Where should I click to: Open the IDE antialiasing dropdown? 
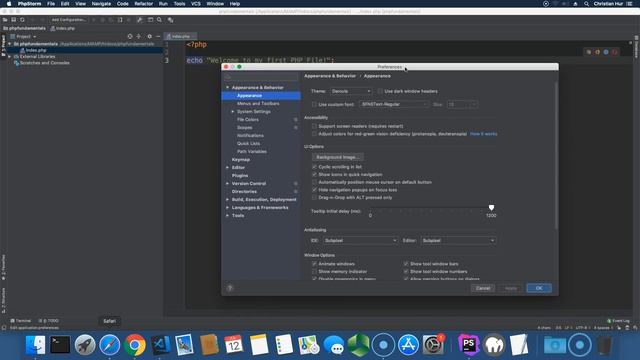(360, 240)
